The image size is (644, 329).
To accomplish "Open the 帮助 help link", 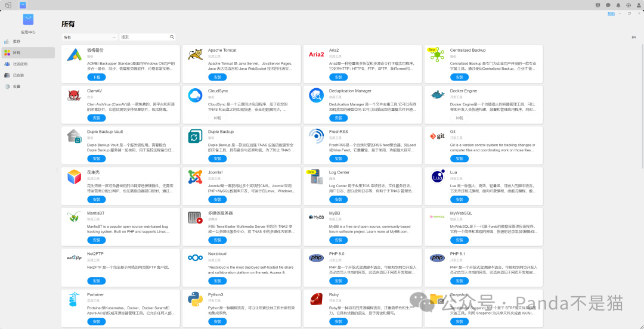I will [611, 14].
